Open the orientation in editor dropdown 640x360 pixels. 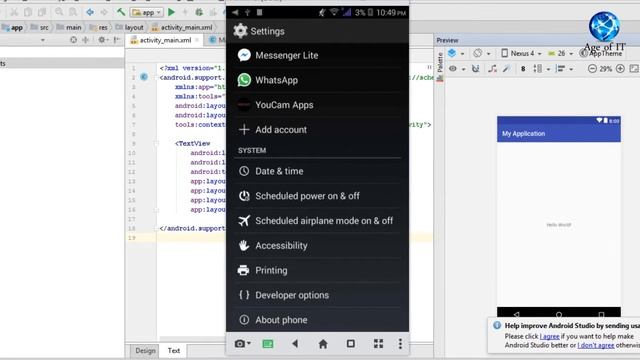click(x=481, y=53)
